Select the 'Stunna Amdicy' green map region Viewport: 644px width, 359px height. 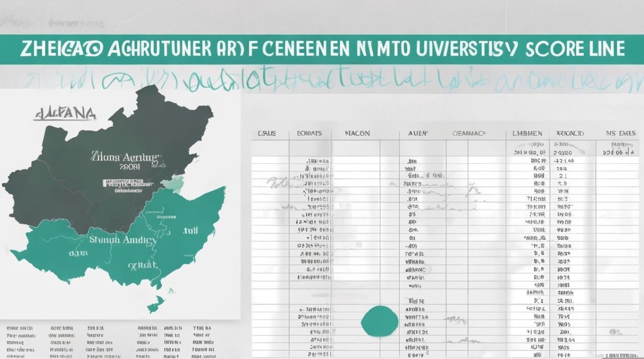122,240
